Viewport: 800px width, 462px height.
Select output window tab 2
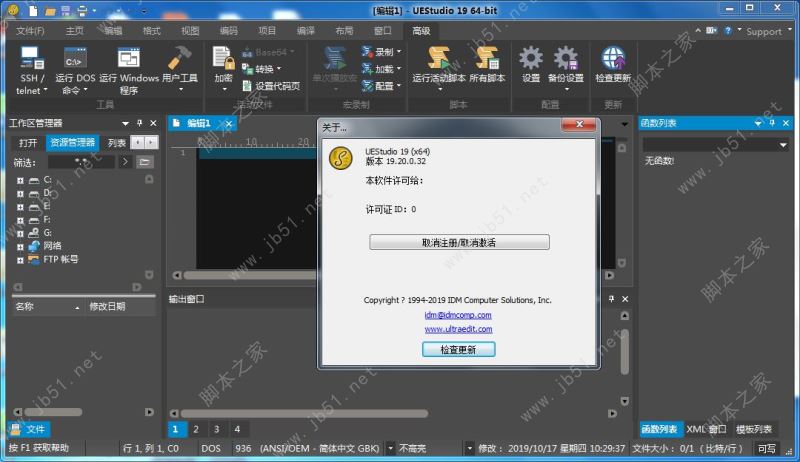[196, 429]
